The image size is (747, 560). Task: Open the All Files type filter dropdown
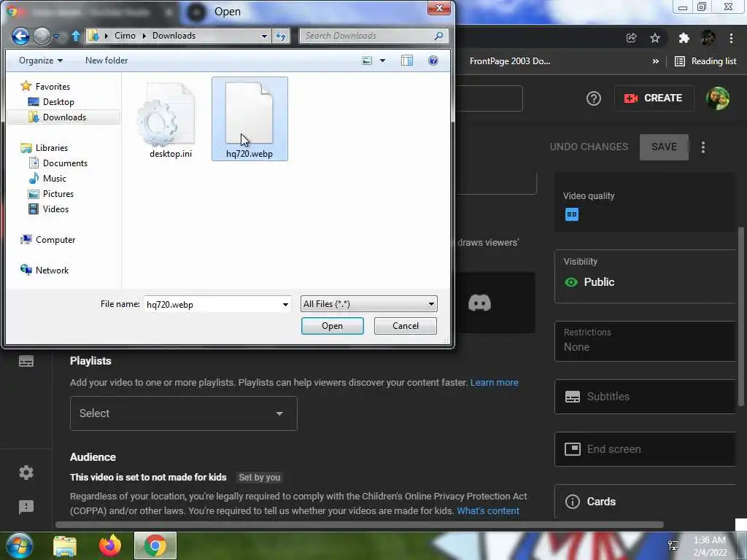coord(368,304)
